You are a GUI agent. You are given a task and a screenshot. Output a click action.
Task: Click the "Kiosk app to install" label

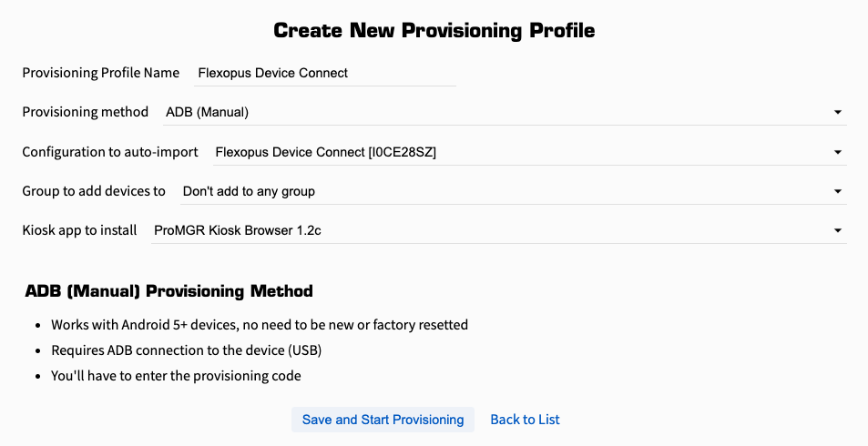pos(79,230)
